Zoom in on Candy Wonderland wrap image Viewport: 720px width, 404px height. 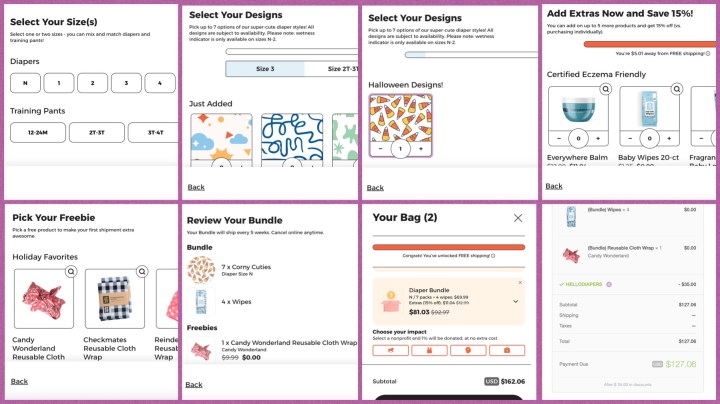[71, 271]
